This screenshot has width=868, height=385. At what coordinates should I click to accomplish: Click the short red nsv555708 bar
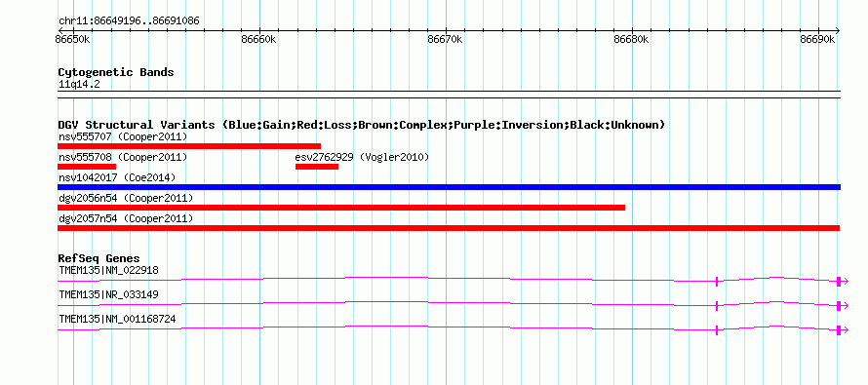pos(87,167)
